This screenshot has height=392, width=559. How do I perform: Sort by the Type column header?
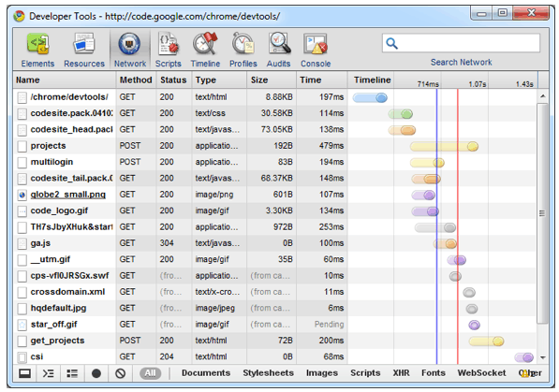(219, 80)
